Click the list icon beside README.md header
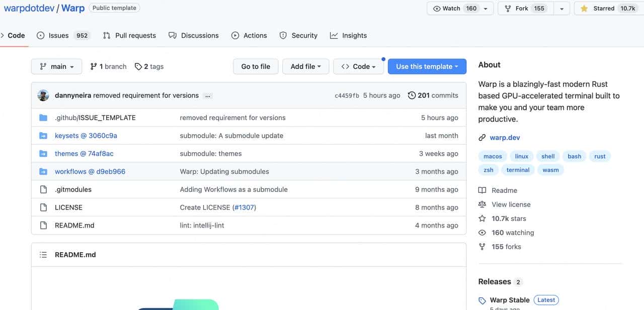The width and height of the screenshot is (644, 310). pyautogui.click(x=43, y=255)
